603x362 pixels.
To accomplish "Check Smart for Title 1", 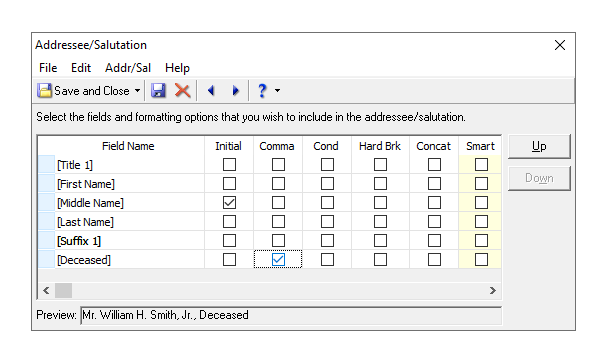I will point(481,165).
